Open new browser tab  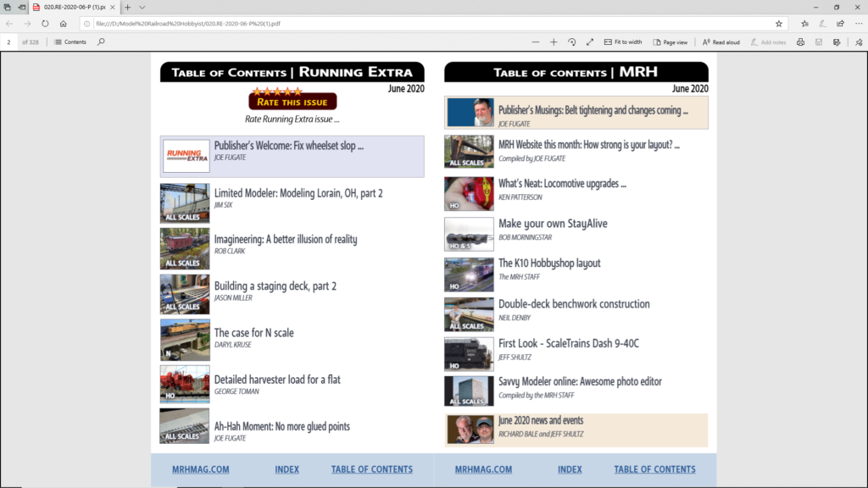[x=128, y=7]
